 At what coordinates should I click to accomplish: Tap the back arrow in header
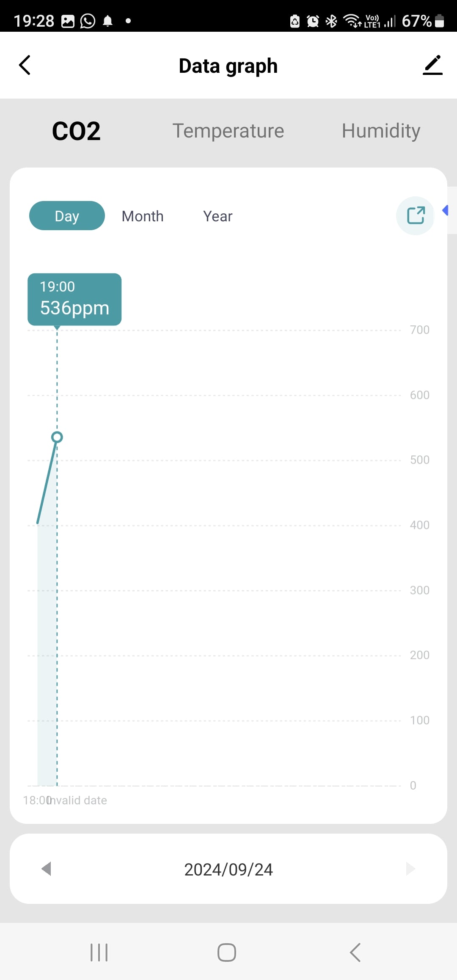point(25,65)
